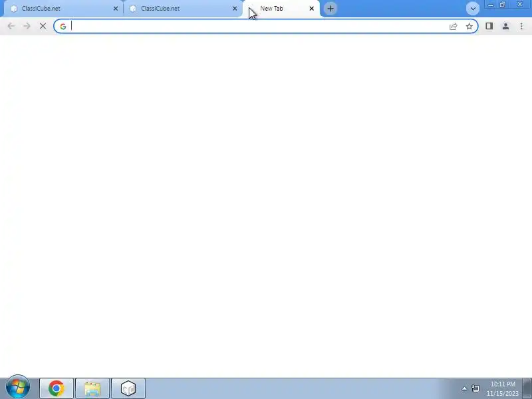Viewport: 532px width, 399px height.
Task: Open the Windows Start menu
Action: (18, 388)
